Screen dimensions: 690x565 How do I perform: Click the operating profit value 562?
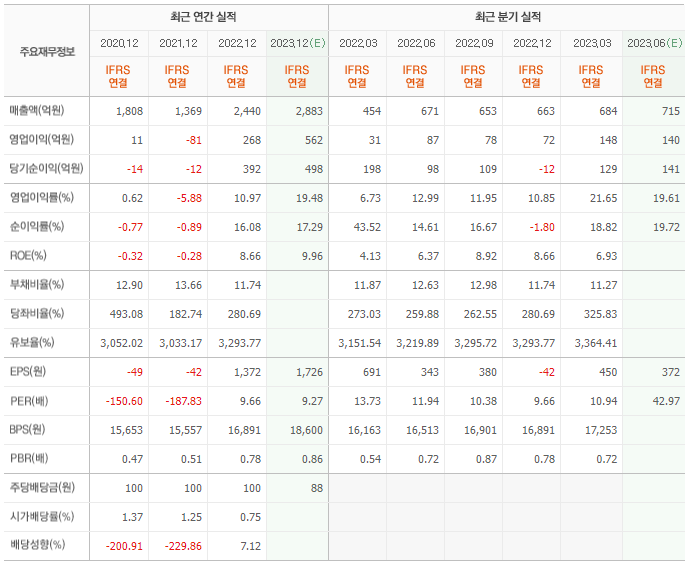(x=314, y=140)
